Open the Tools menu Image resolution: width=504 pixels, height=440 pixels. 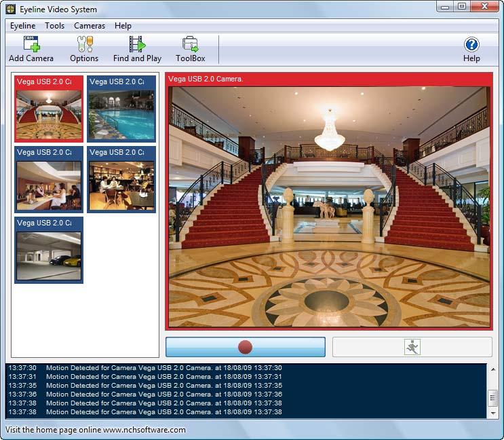55,26
